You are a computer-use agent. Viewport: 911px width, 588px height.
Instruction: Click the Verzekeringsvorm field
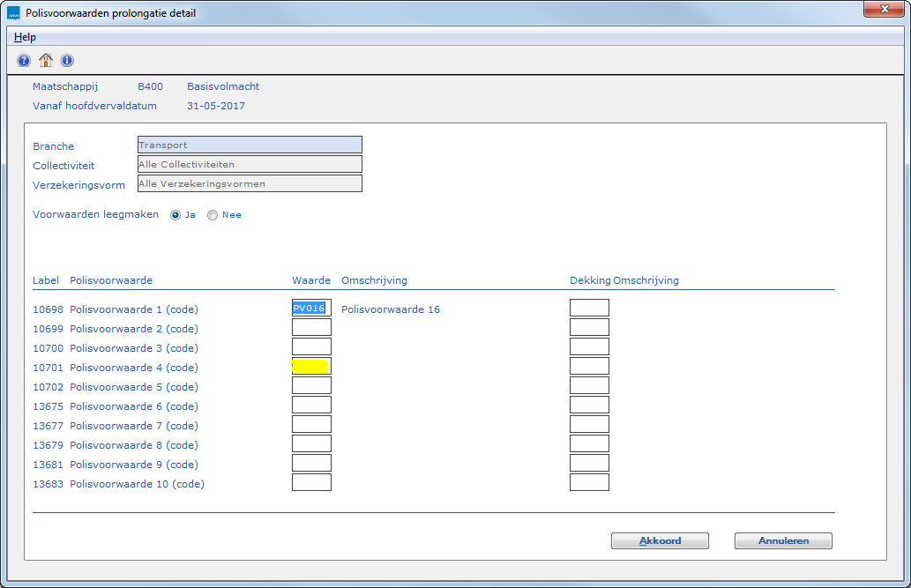(250, 184)
